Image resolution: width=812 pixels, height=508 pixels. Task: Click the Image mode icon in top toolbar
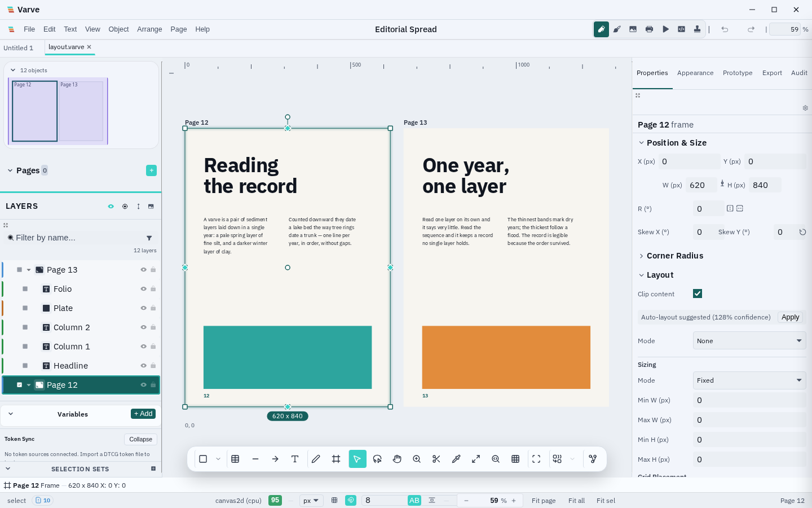point(633,29)
